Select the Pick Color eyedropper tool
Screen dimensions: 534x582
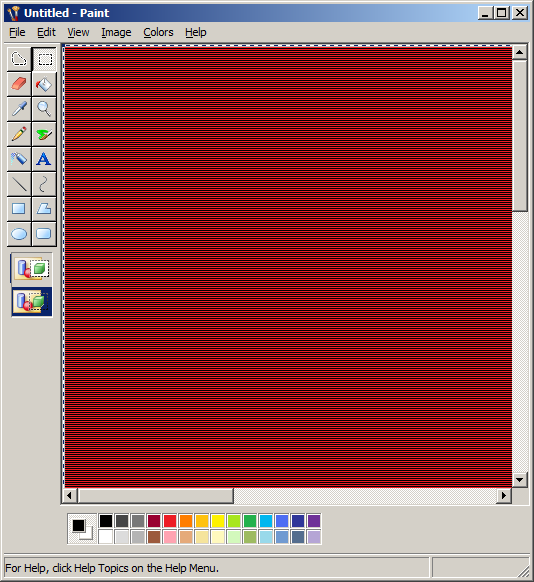[19, 109]
